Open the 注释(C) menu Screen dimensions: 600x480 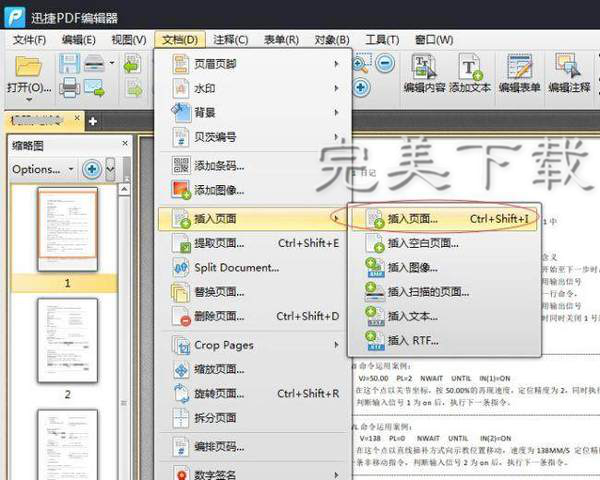click(x=229, y=39)
